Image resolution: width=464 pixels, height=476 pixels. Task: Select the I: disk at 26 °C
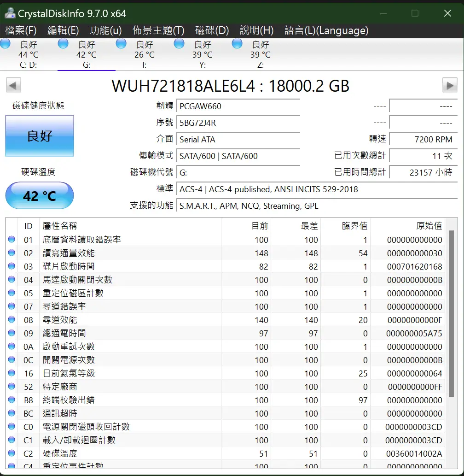tap(145, 55)
